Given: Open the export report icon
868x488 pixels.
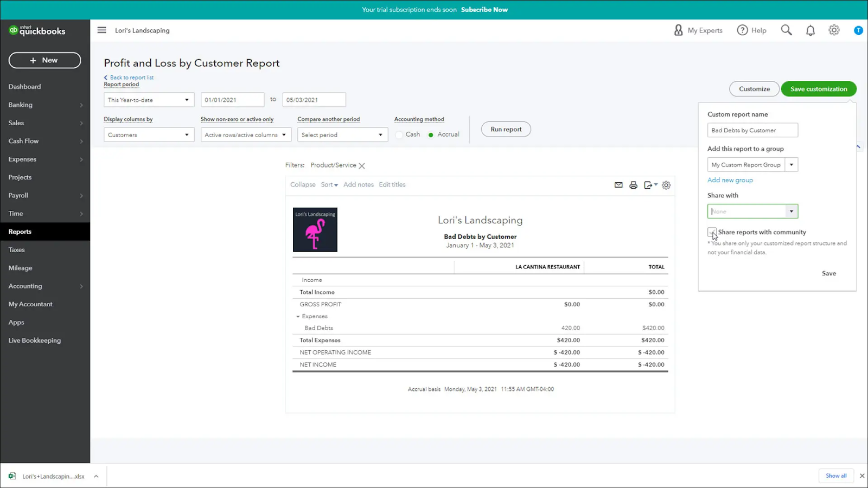Looking at the screenshot, I should [650, 185].
